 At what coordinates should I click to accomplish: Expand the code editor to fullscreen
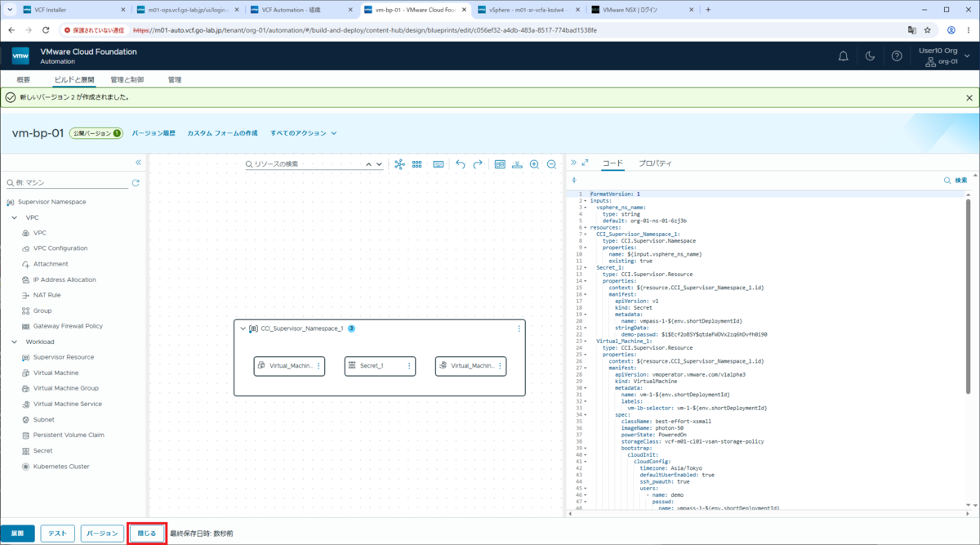(585, 163)
